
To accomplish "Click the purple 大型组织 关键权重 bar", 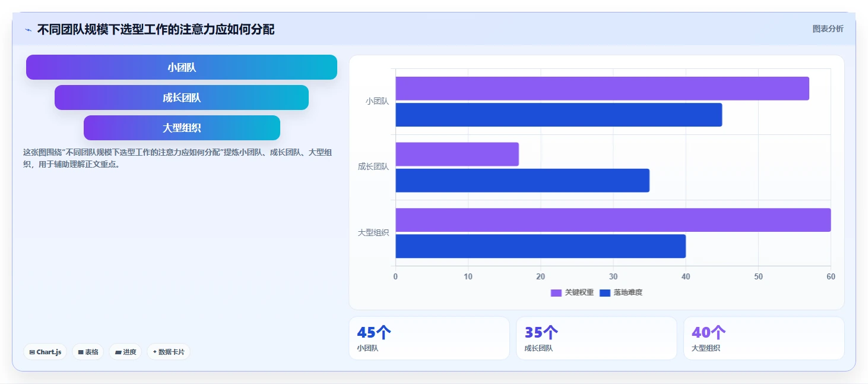I will (x=613, y=220).
